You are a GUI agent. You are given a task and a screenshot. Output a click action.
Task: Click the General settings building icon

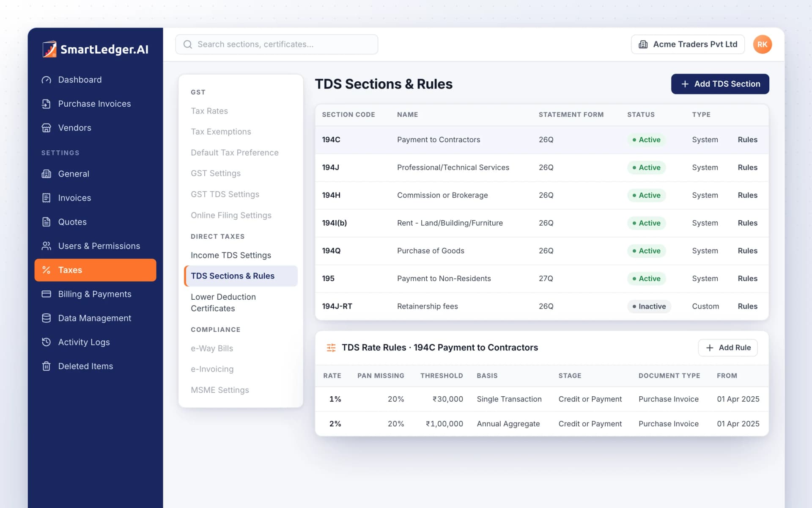click(47, 174)
